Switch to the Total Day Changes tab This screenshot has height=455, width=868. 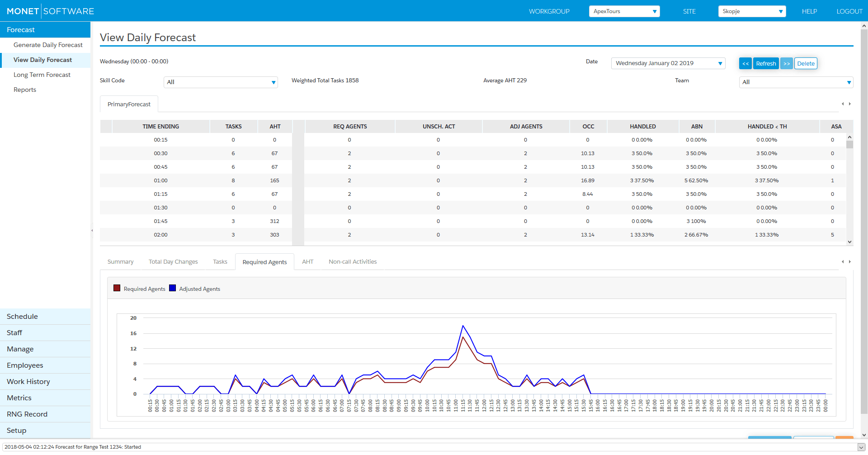173,262
